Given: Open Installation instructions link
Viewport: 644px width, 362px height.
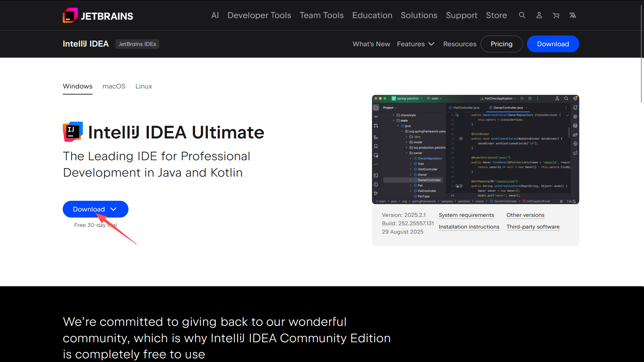Looking at the screenshot, I should (469, 227).
